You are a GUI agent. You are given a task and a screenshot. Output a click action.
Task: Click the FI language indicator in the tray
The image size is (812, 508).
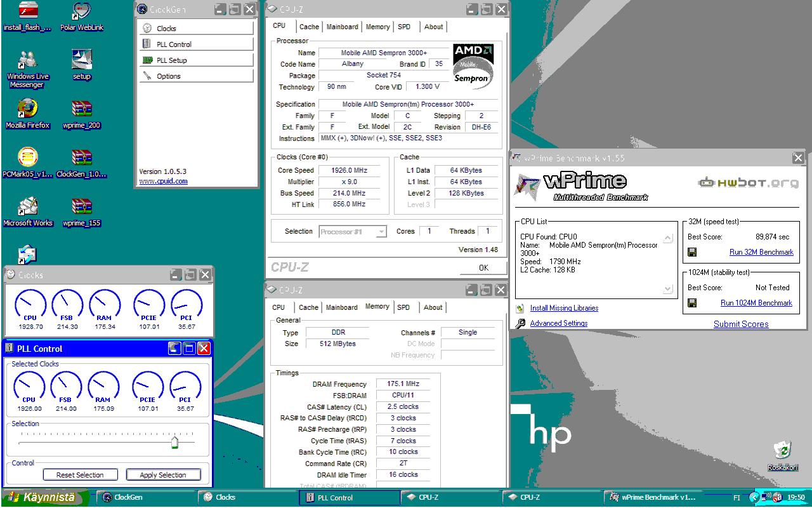tap(737, 498)
